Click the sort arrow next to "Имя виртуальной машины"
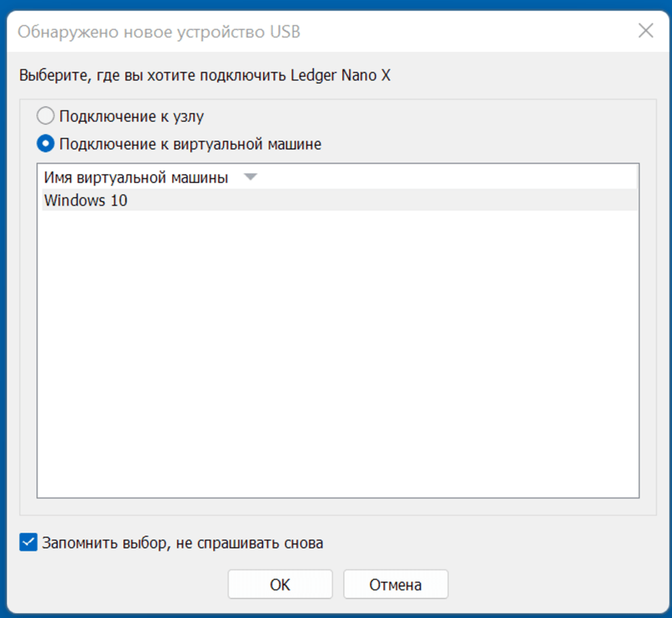 (x=250, y=177)
